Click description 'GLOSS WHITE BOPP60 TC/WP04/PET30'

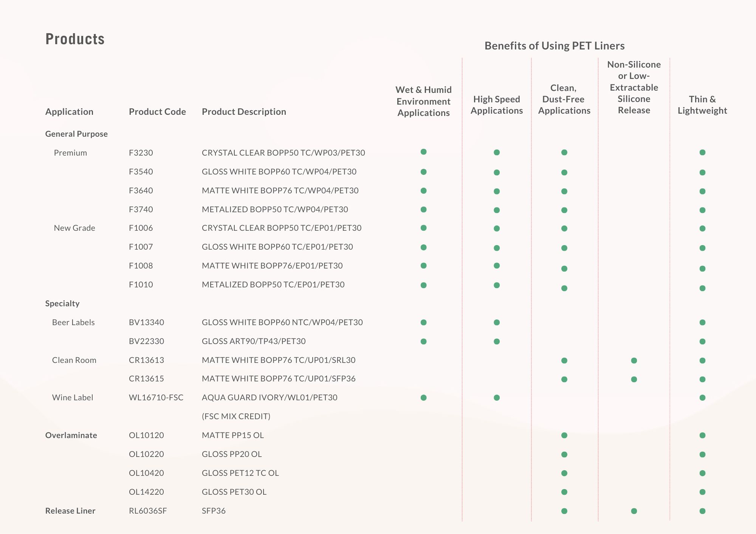[279, 172]
